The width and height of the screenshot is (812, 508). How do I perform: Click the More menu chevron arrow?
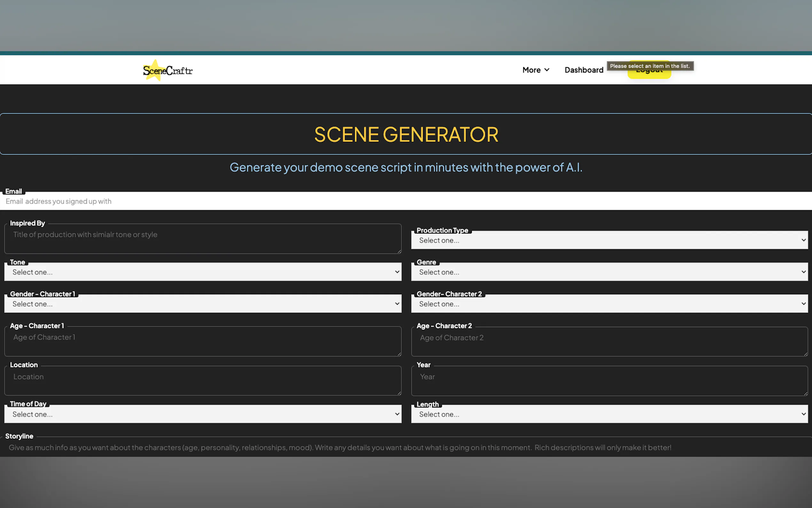[546, 70]
